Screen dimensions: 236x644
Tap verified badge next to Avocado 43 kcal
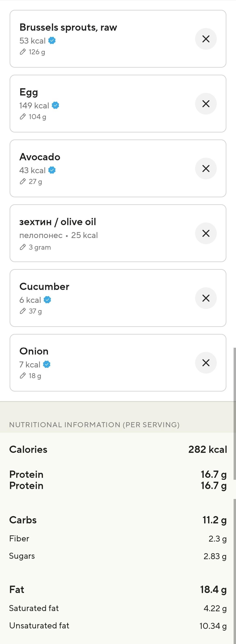point(52,170)
